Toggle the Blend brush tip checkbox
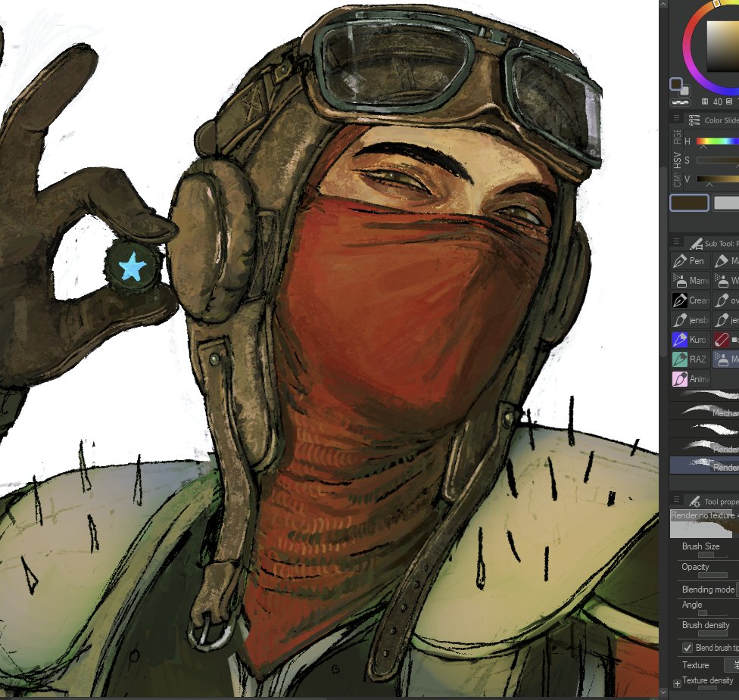This screenshot has width=739, height=700. 688,648
